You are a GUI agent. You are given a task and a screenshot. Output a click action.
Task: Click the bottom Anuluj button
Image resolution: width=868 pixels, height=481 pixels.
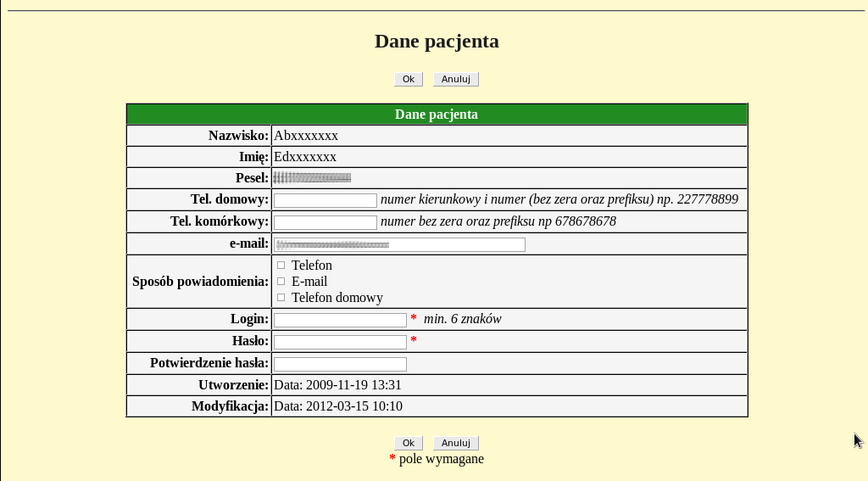coord(455,444)
